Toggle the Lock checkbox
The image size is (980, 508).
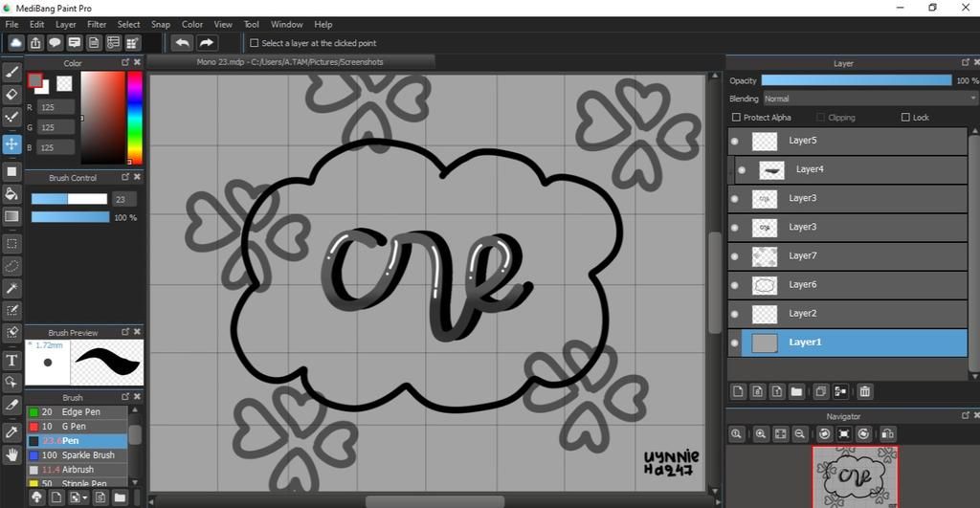(905, 117)
